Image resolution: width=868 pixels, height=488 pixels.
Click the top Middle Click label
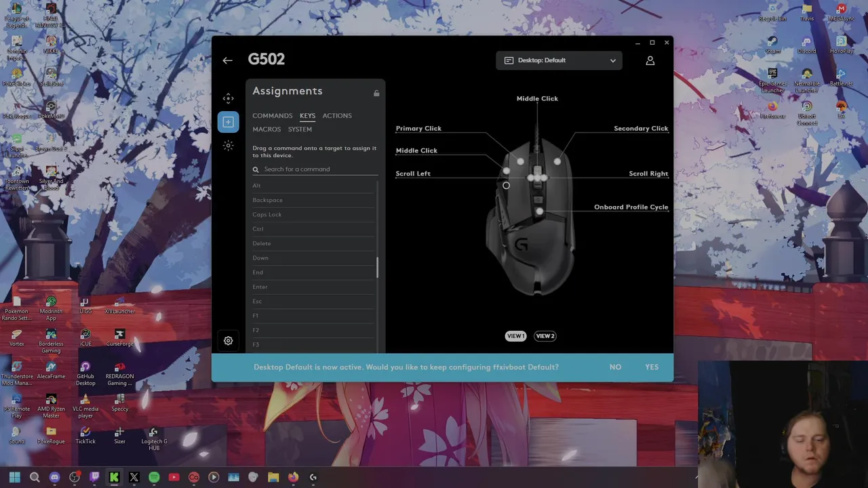point(537,99)
